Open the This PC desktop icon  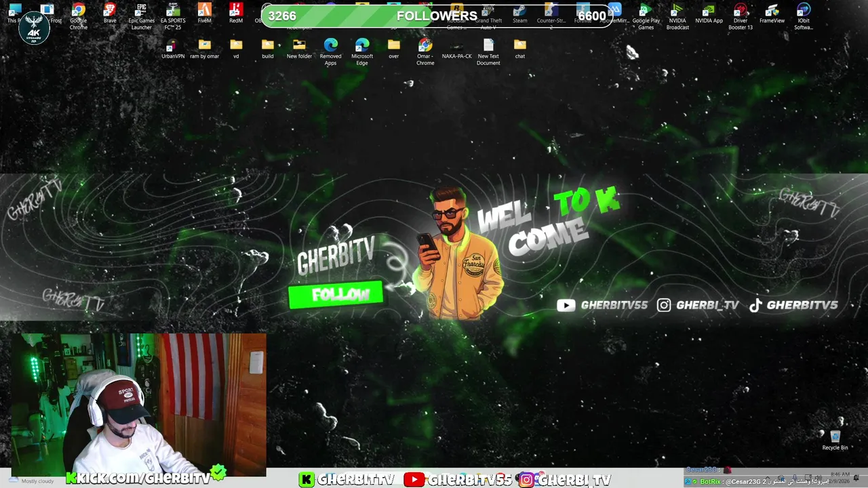click(15, 14)
